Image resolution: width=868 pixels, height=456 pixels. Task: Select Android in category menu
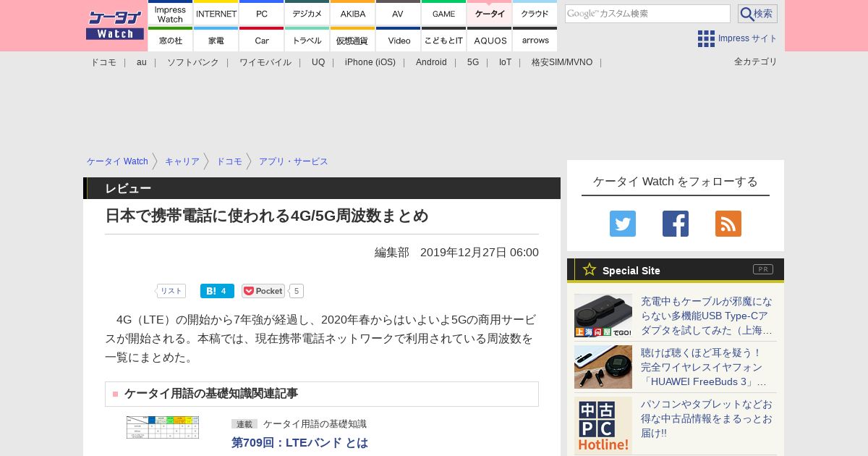point(431,62)
